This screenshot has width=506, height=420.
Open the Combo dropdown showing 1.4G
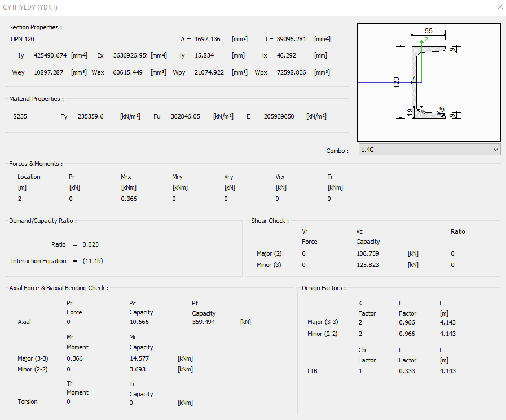tap(429, 150)
